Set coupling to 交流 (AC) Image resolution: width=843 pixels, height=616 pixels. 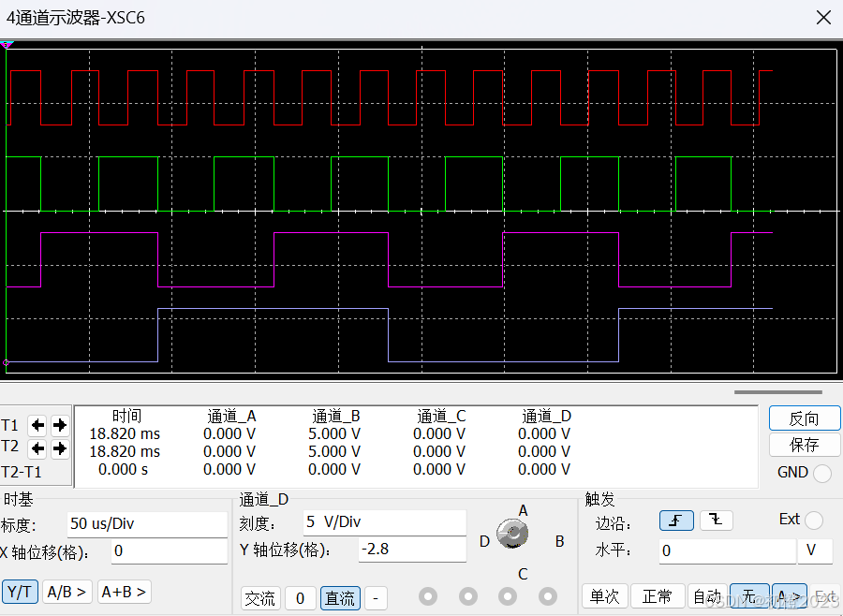(x=259, y=598)
